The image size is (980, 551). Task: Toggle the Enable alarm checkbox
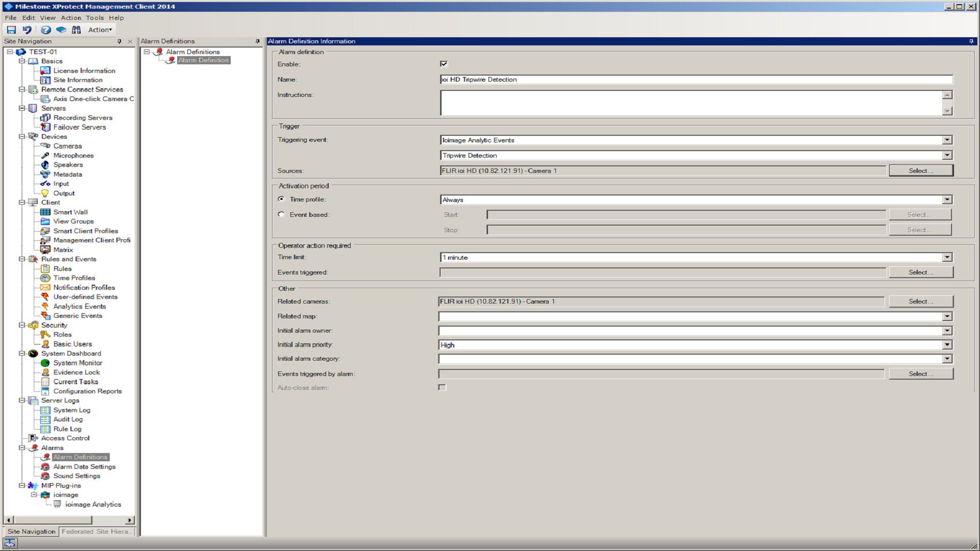pos(444,64)
